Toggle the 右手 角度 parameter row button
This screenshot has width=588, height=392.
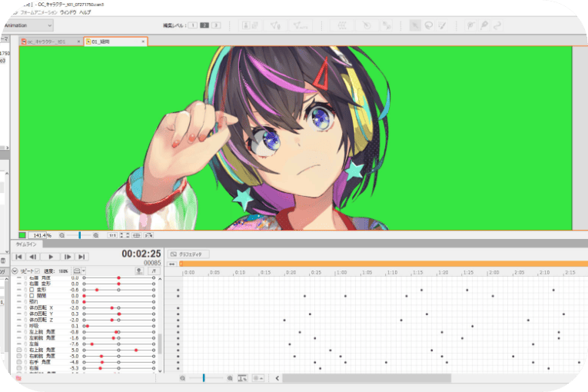[x=18, y=362]
